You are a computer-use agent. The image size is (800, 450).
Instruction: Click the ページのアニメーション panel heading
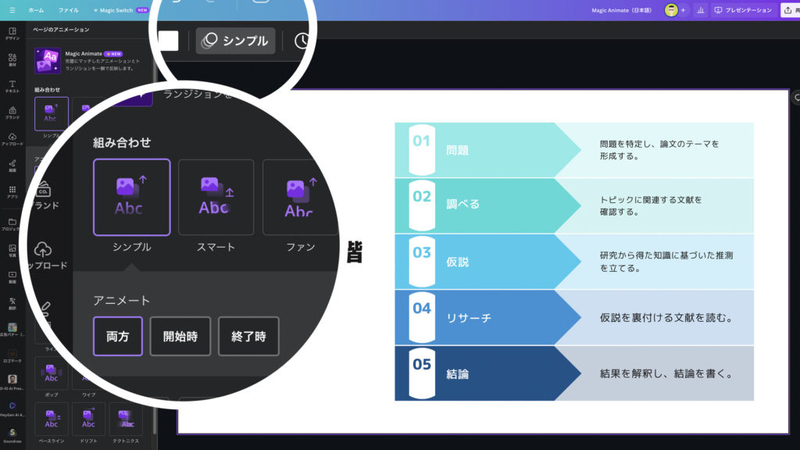(61, 30)
